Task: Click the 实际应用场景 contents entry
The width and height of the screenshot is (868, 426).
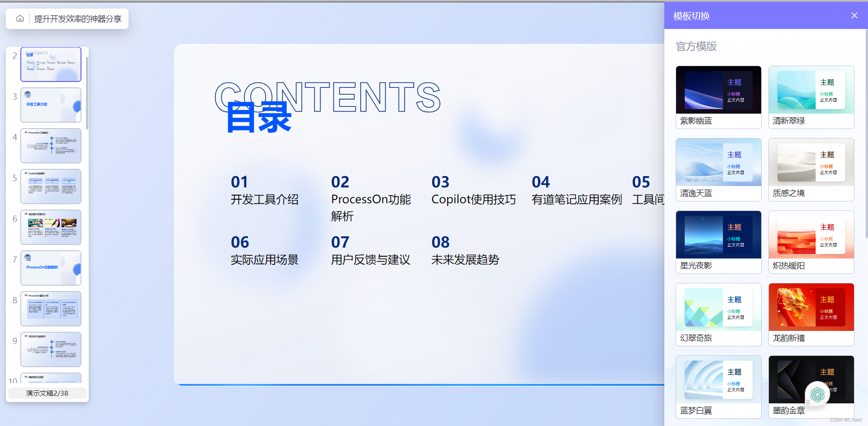Action: pos(265,260)
